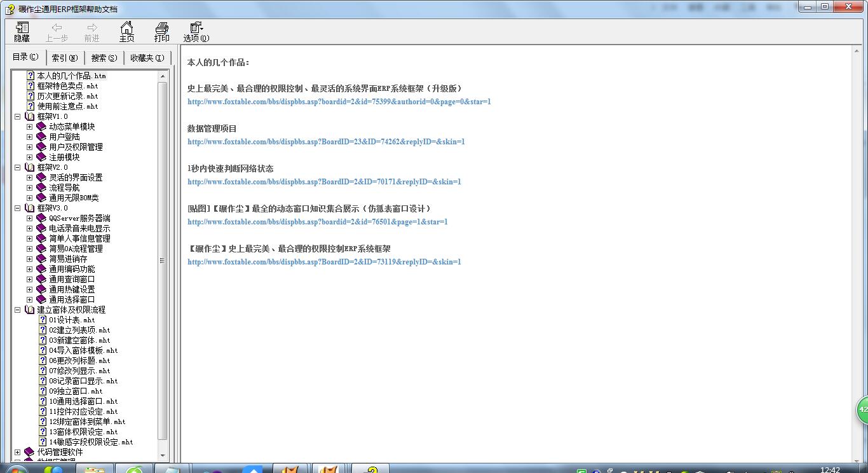
Task: Expand the 电话录音来电显示 node
Action: [29, 228]
